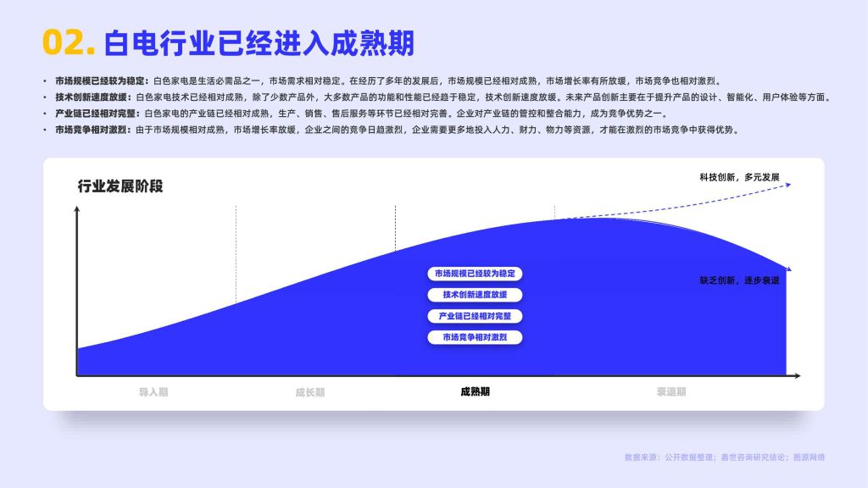The height and width of the screenshot is (488, 868).
Task: Select bullet heading 产业链已经相对完整:
Action: click(x=97, y=114)
